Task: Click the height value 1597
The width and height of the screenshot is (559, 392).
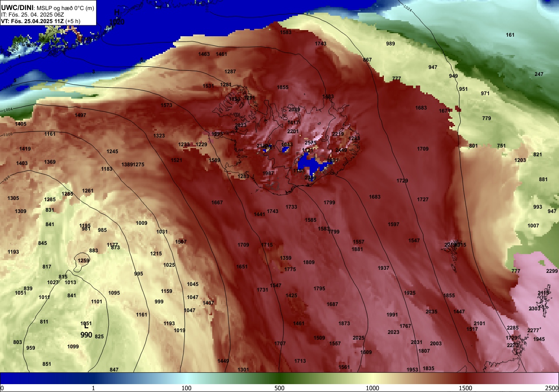Action: tap(393, 224)
